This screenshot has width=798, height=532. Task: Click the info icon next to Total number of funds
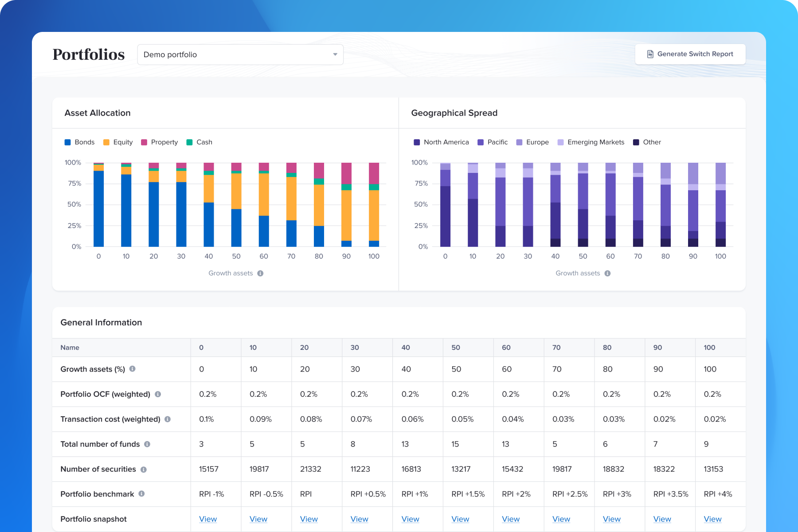coord(148,444)
